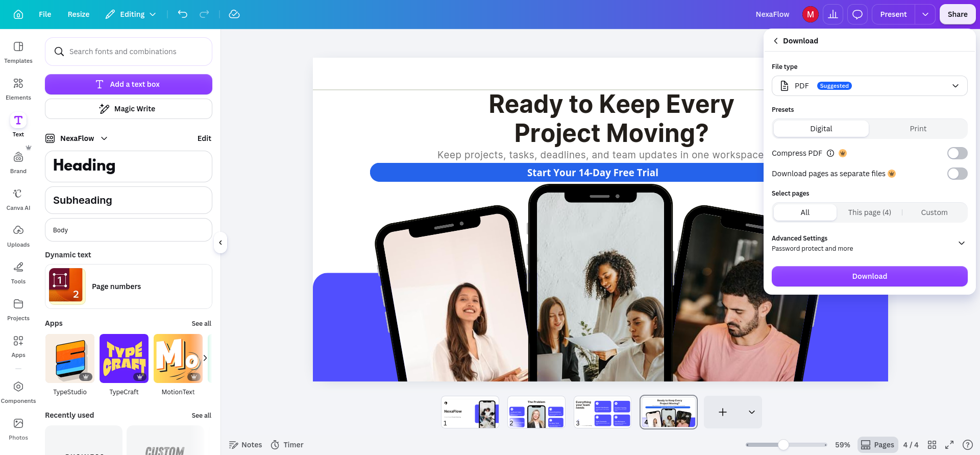
Task: Open Tools in side rail
Action: tap(18, 273)
